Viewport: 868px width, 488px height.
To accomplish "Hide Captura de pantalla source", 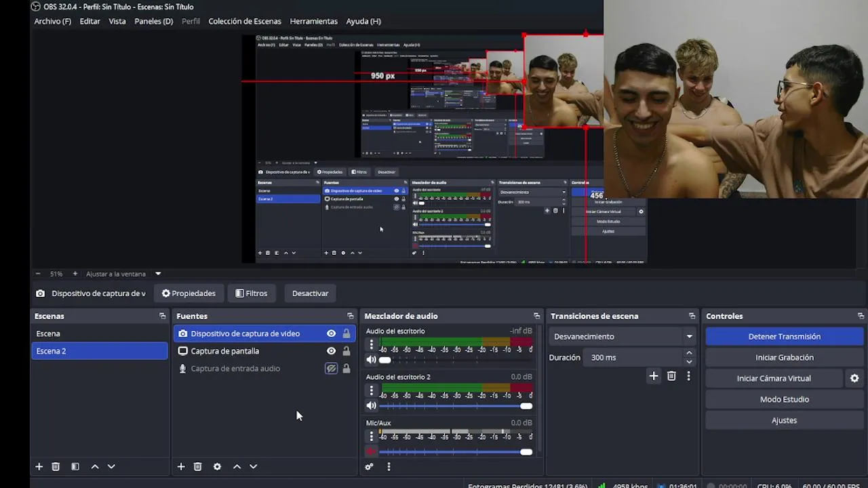I will tap(331, 351).
